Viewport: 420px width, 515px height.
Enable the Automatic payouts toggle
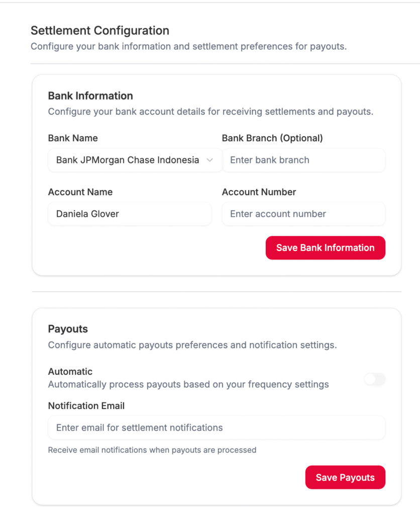point(375,380)
